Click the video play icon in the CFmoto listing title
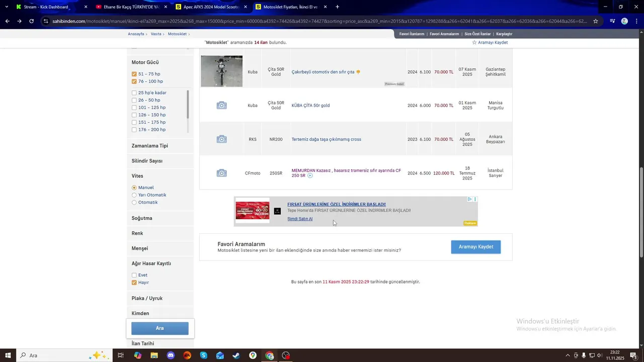 point(310,175)
